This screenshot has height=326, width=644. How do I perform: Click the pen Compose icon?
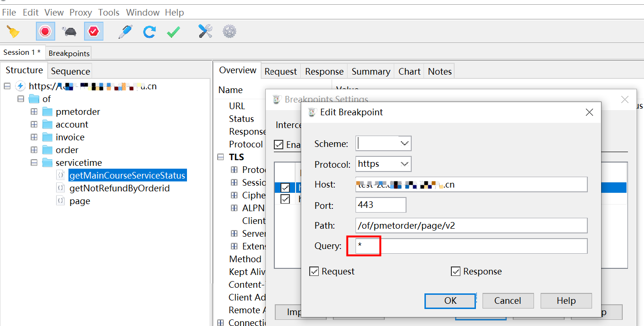click(125, 32)
